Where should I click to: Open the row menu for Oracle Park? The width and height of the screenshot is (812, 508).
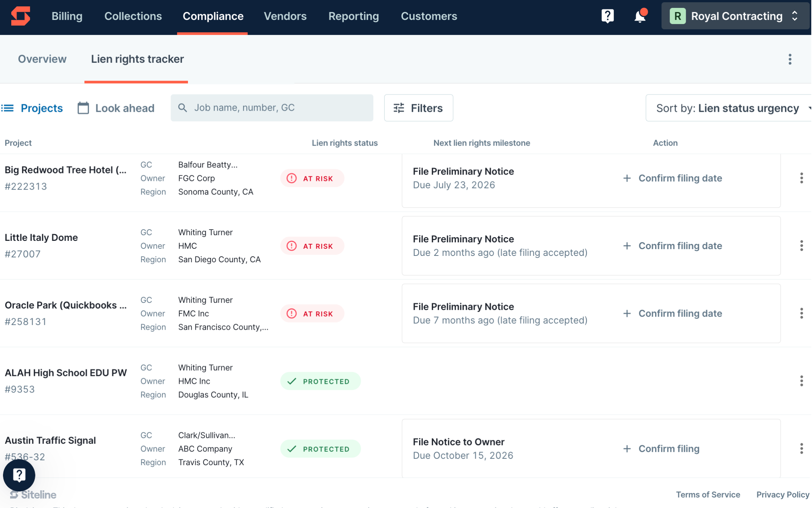tap(801, 313)
